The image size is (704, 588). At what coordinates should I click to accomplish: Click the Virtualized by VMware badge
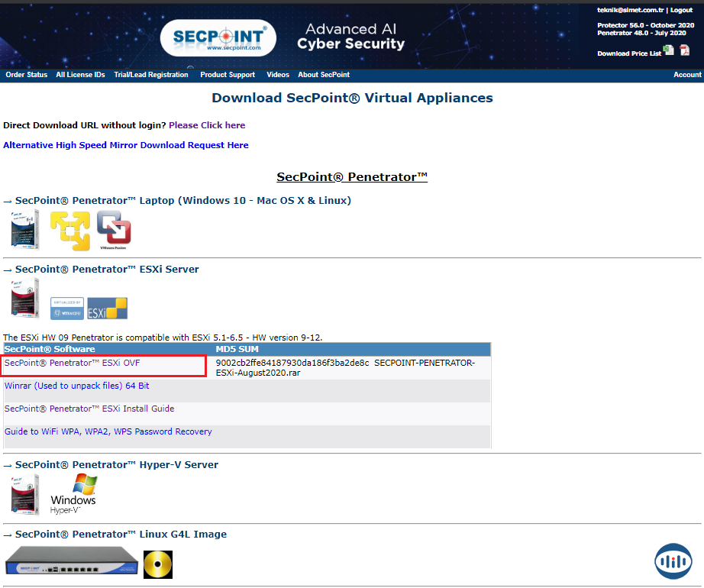click(x=66, y=308)
